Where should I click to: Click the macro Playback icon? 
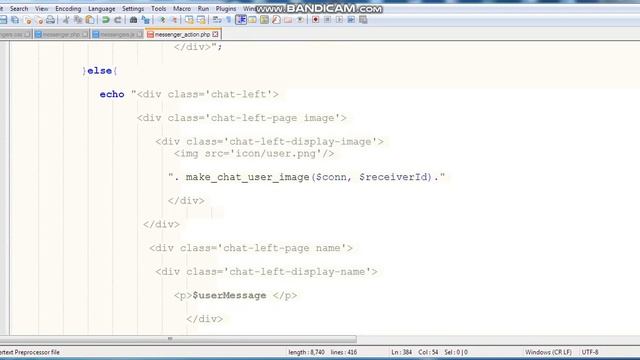coord(339,20)
